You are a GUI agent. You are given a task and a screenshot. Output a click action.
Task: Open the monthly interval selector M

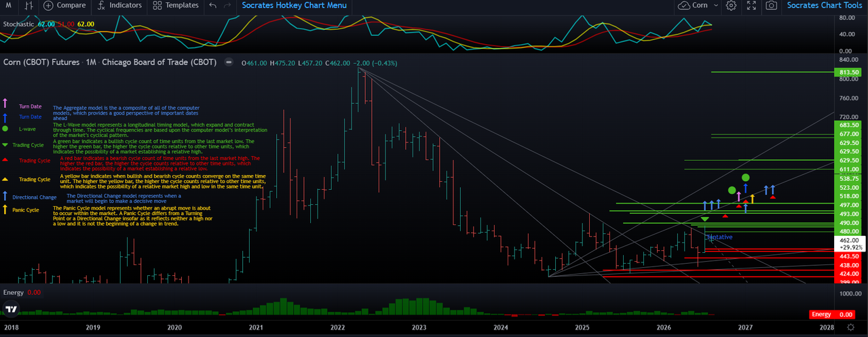click(8, 5)
